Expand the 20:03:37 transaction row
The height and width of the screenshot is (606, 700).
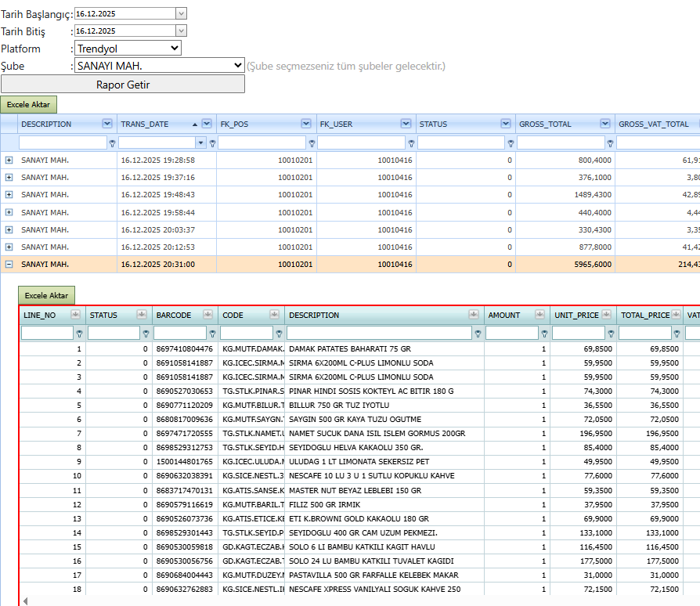point(9,230)
